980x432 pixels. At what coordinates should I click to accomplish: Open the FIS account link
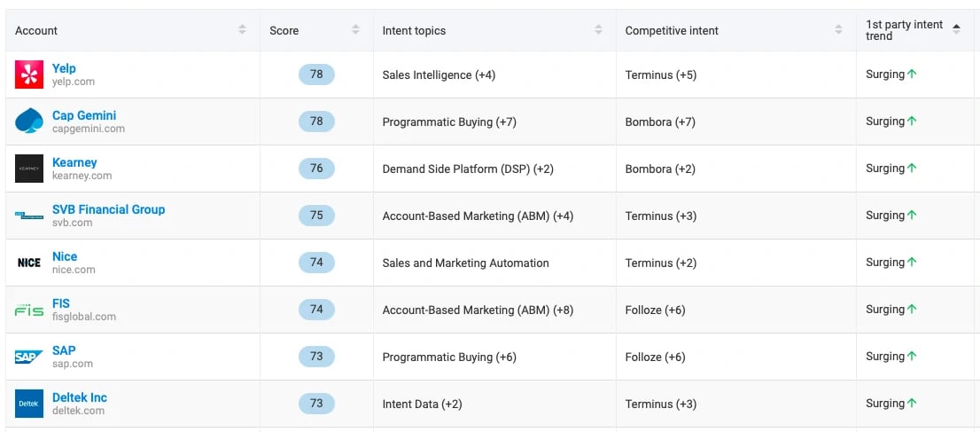click(x=60, y=303)
